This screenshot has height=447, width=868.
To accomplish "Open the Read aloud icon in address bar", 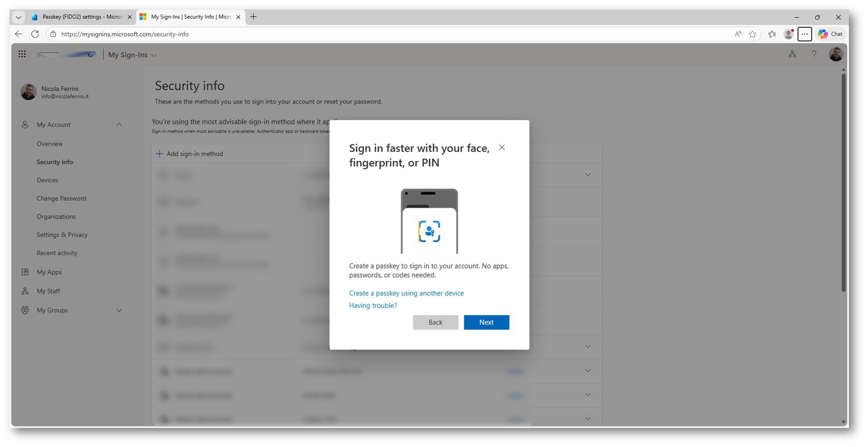I will point(738,34).
